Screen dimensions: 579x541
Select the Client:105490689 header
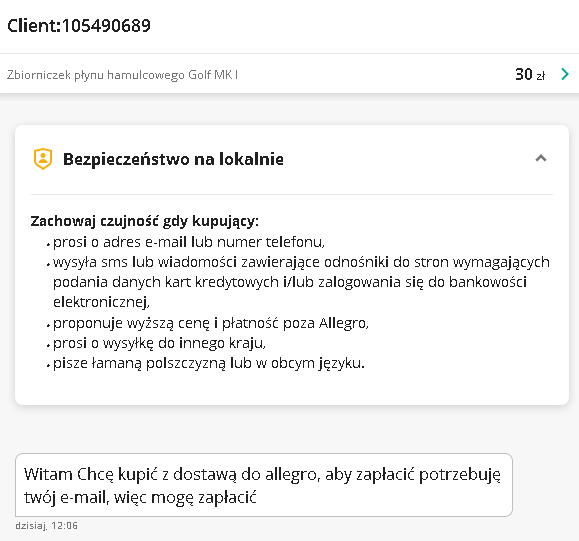[79, 26]
